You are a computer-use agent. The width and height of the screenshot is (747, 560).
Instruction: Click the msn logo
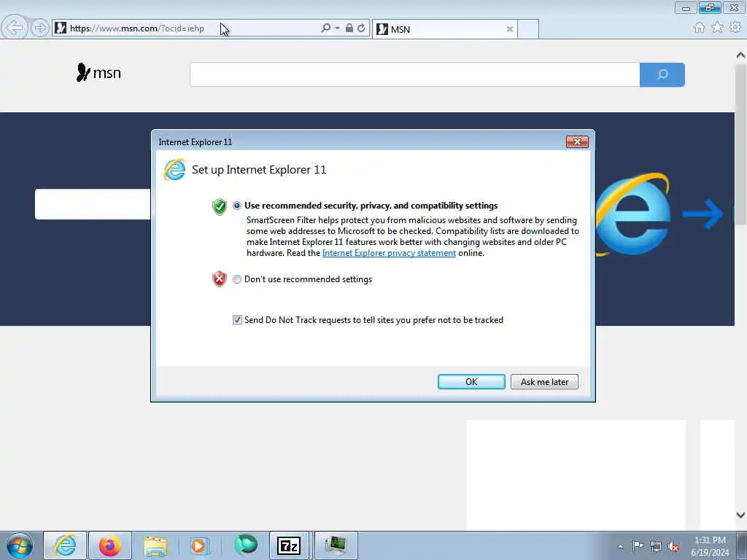pos(98,73)
